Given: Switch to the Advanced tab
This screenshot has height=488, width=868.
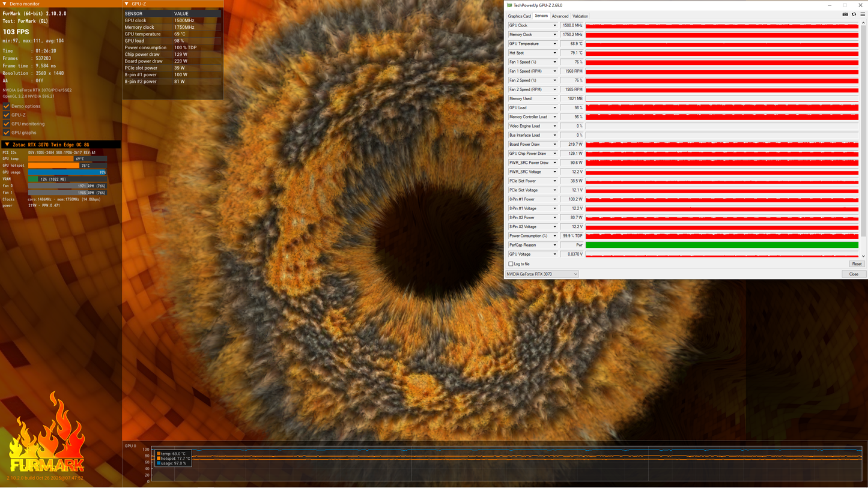Looking at the screenshot, I should coord(560,16).
